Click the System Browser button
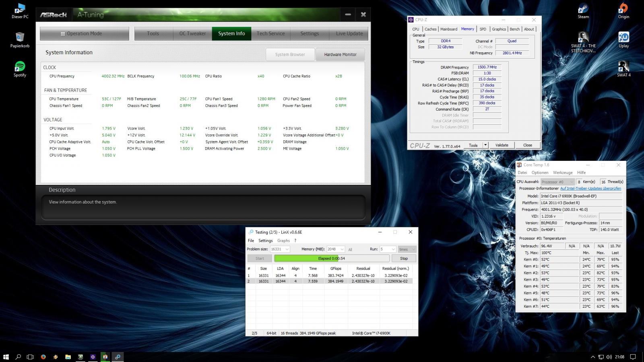 point(290,55)
